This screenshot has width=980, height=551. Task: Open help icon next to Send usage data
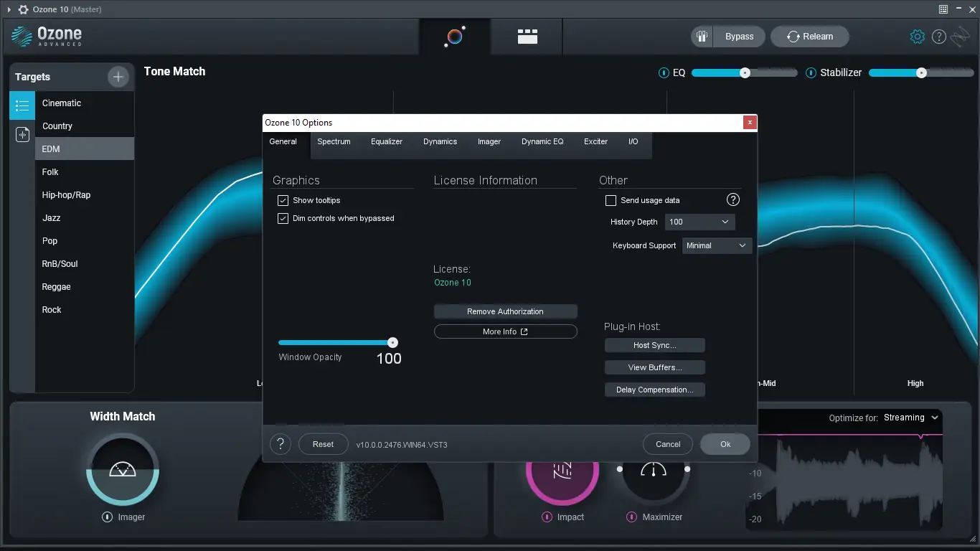(x=732, y=200)
